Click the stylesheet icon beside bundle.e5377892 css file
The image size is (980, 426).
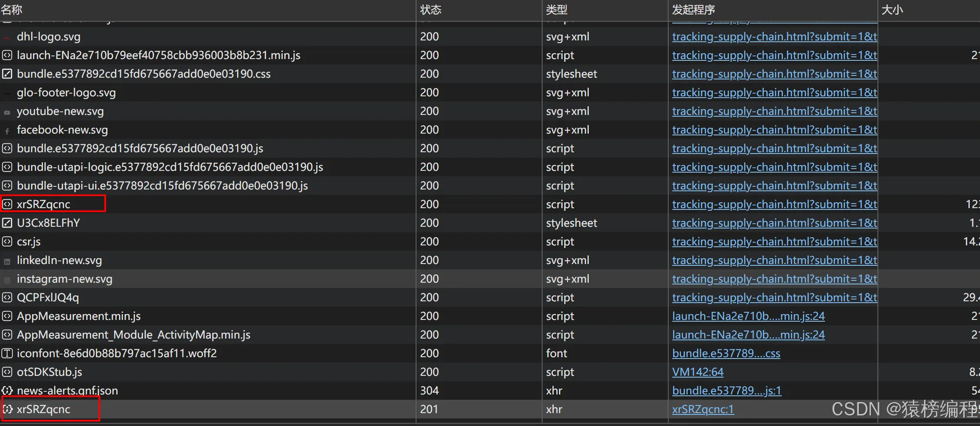coord(7,74)
